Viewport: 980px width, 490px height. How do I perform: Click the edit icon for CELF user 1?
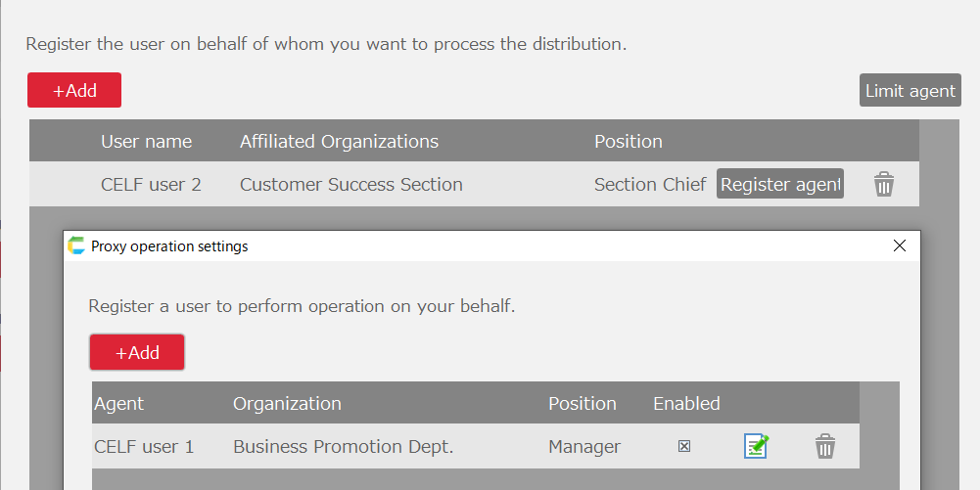tap(756, 446)
